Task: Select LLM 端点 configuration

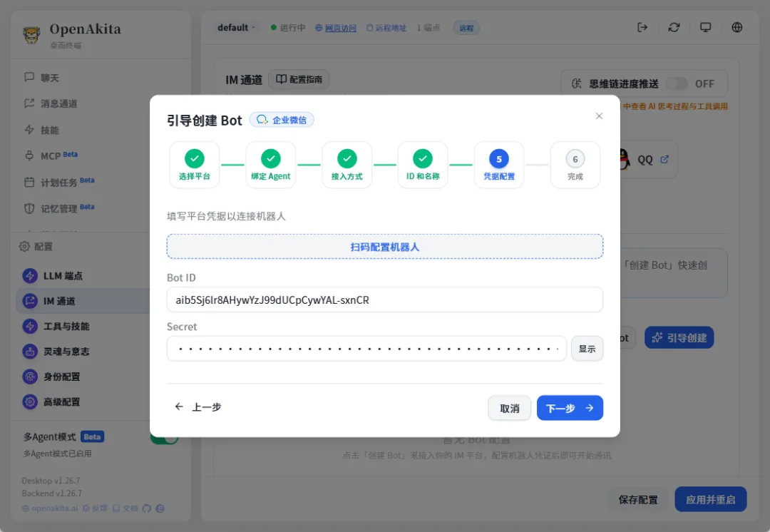Action: (83, 275)
